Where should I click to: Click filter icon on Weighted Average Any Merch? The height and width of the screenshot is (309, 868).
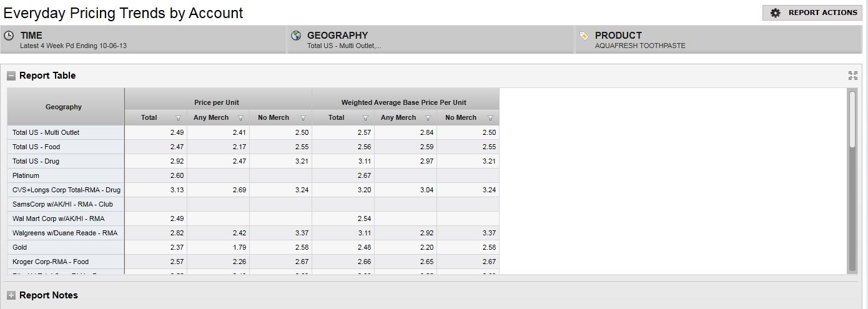click(428, 118)
